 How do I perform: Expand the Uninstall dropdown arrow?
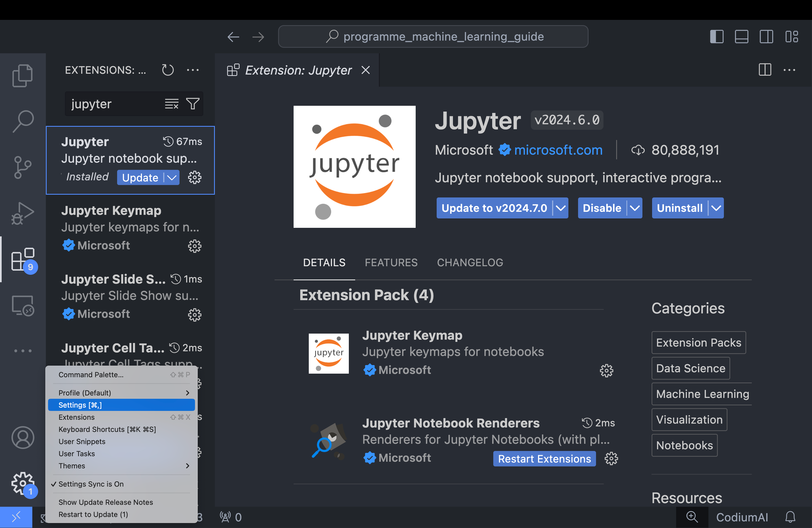click(716, 208)
